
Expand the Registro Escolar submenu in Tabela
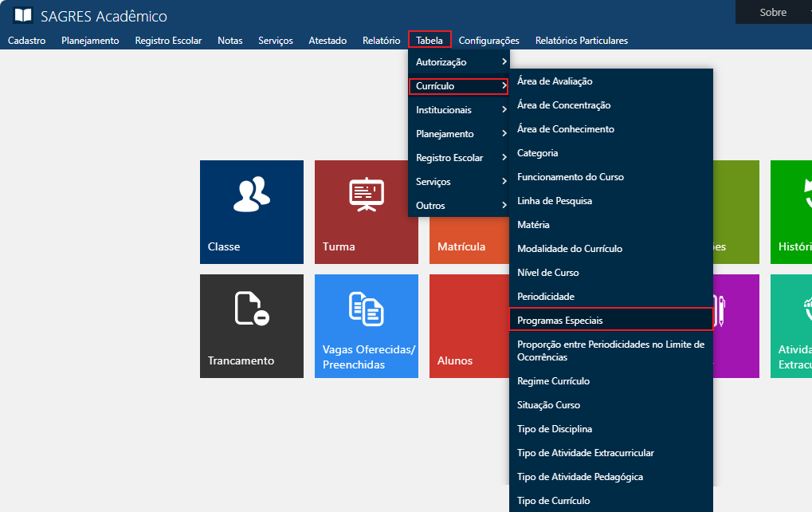tap(459, 158)
